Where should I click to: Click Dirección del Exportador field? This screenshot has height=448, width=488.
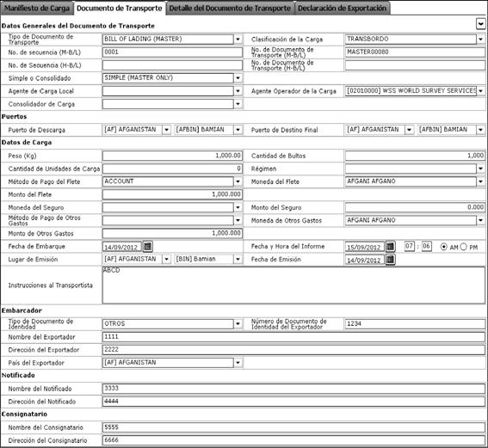click(x=293, y=350)
